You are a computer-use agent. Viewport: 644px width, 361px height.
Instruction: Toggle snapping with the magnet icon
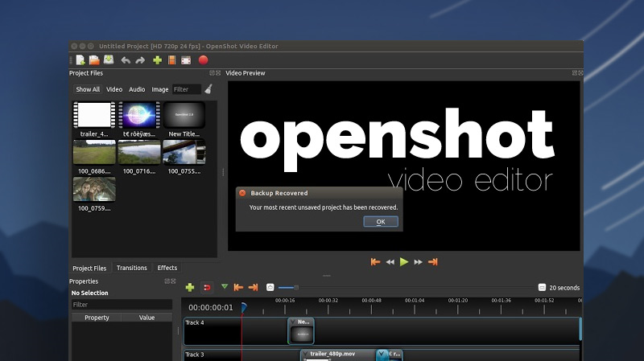(x=207, y=287)
